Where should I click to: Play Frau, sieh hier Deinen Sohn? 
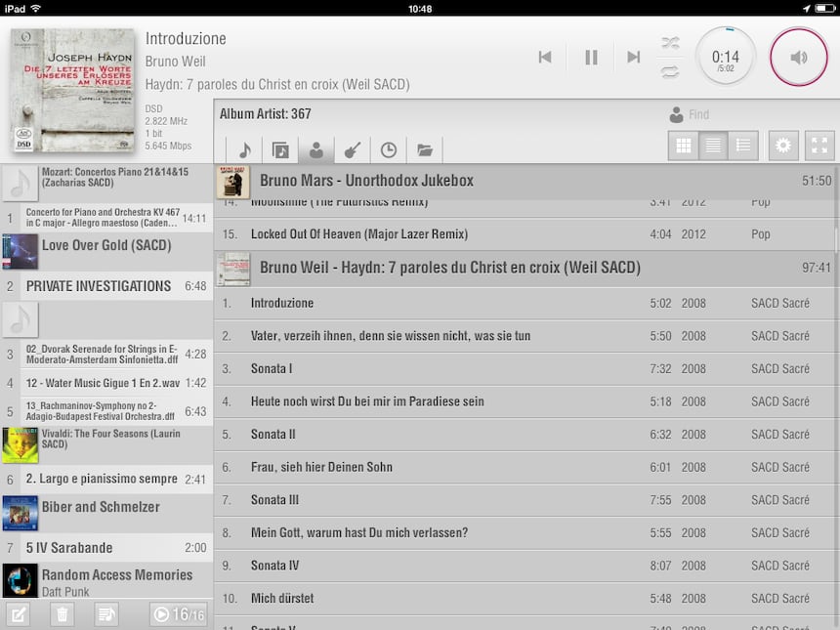click(x=525, y=467)
